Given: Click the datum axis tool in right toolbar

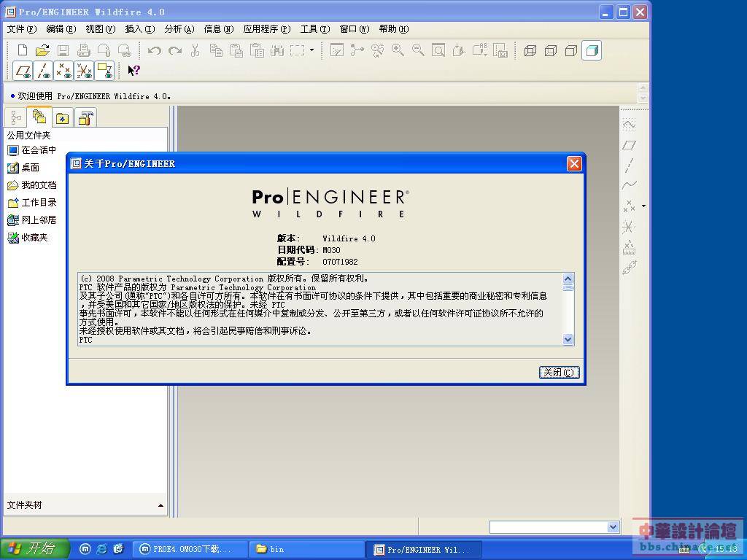Looking at the screenshot, I should 629,166.
